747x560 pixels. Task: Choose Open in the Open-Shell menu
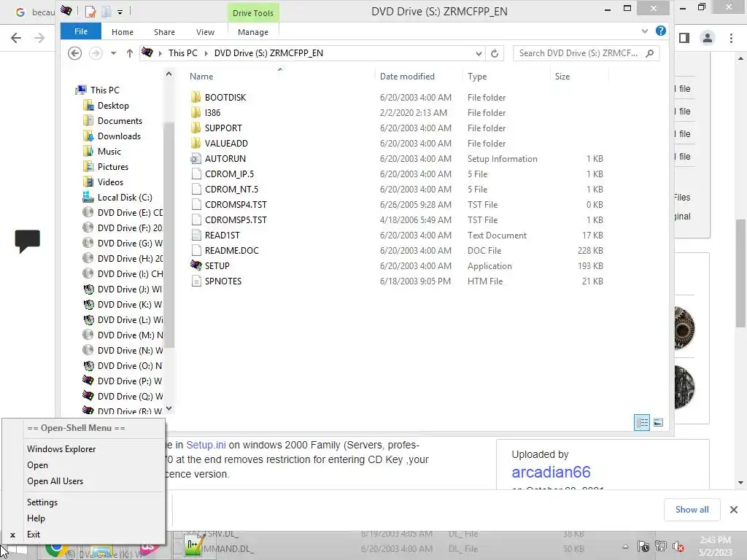coord(38,465)
